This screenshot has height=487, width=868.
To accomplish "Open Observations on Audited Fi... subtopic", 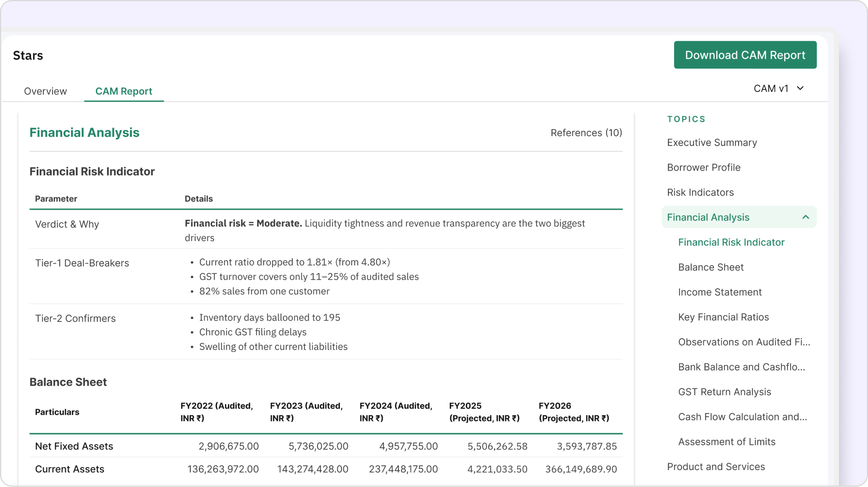I will [x=744, y=342].
